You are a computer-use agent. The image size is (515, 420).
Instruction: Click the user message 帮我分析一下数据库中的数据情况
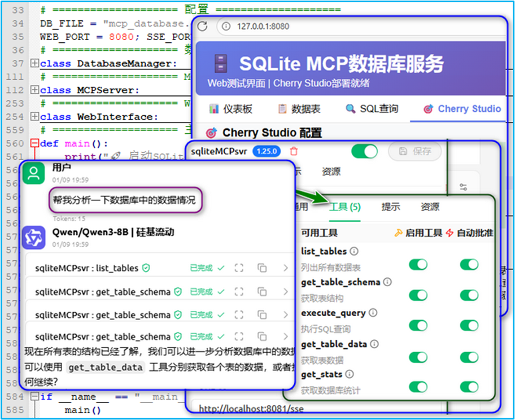[x=124, y=200]
